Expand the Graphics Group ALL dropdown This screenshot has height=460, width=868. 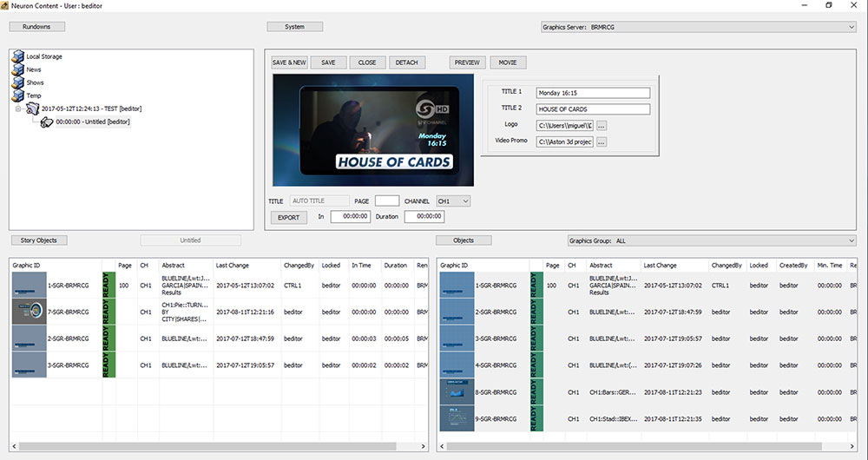852,240
